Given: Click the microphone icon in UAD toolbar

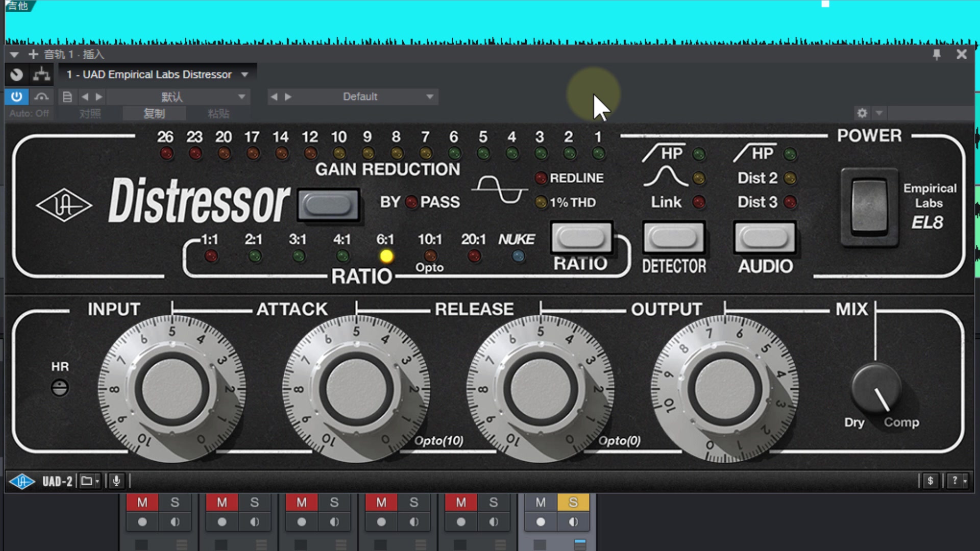Looking at the screenshot, I should click(116, 481).
